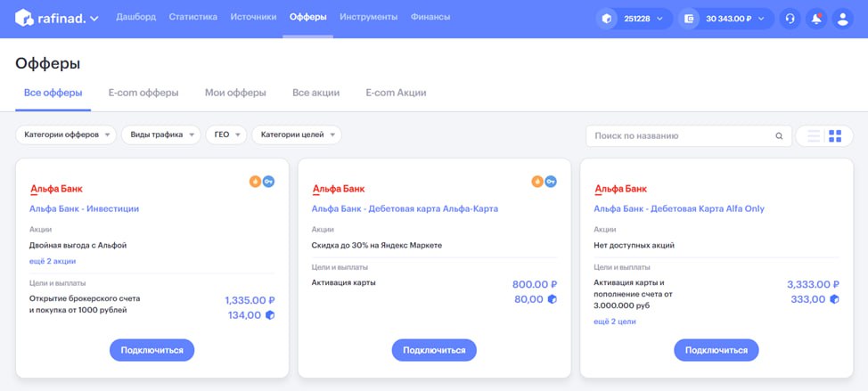Viewport: 868px width, 391px height.
Task: Click the blue key badge on the Альфа-Карта card
Action: pyautogui.click(x=550, y=182)
